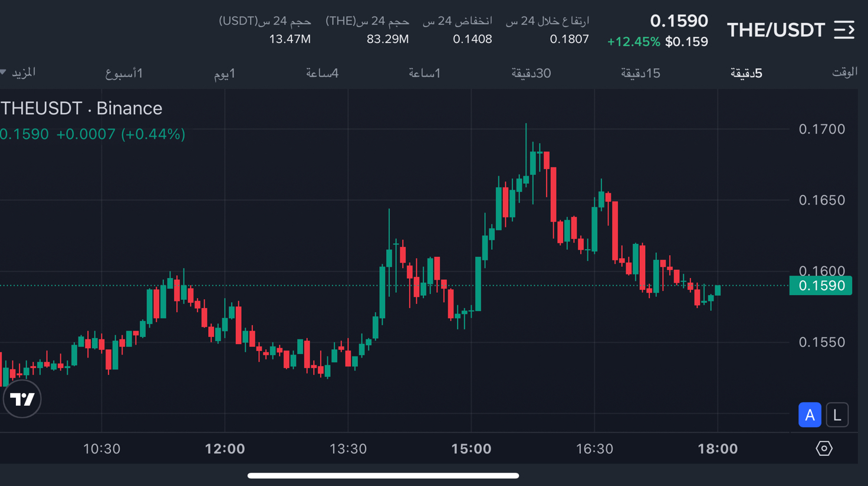Toggle log scale with the L button
This screenshot has height=486, width=868.
[x=837, y=415]
